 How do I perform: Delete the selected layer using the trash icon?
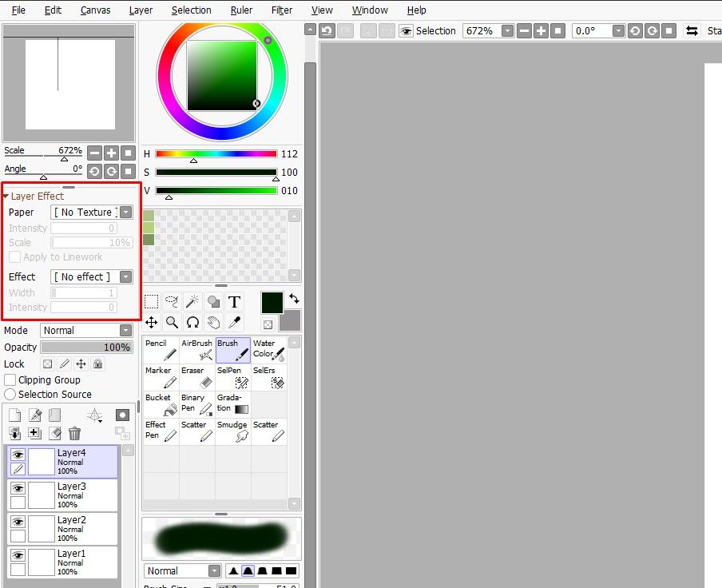tap(74, 432)
